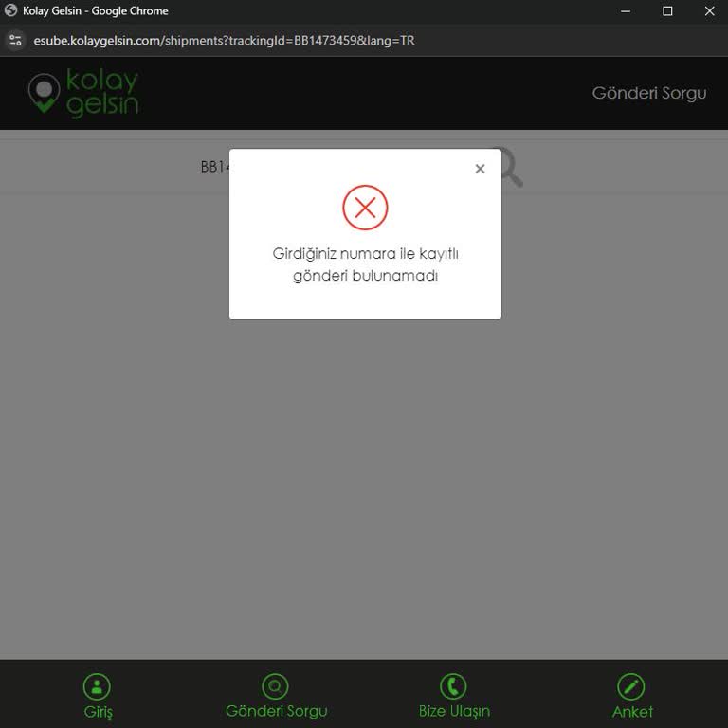This screenshot has height=728, width=728.
Task: Click the error message text in dialog
Action: [365, 264]
